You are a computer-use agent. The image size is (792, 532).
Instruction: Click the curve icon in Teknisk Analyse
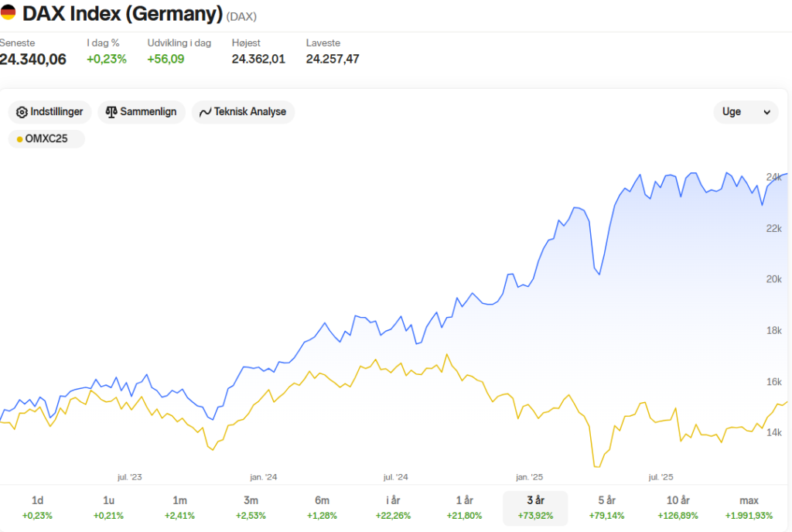(205, 112)
